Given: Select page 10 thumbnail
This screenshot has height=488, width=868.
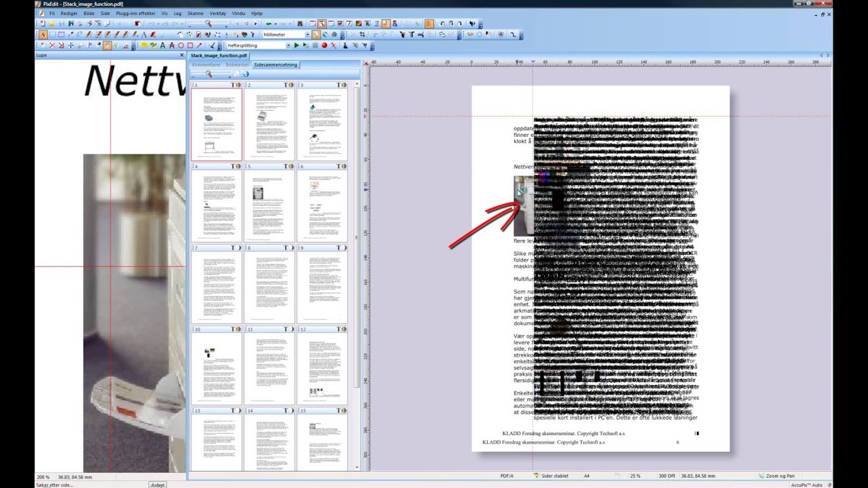Looking at the screenshot, I should click(216, 368).
